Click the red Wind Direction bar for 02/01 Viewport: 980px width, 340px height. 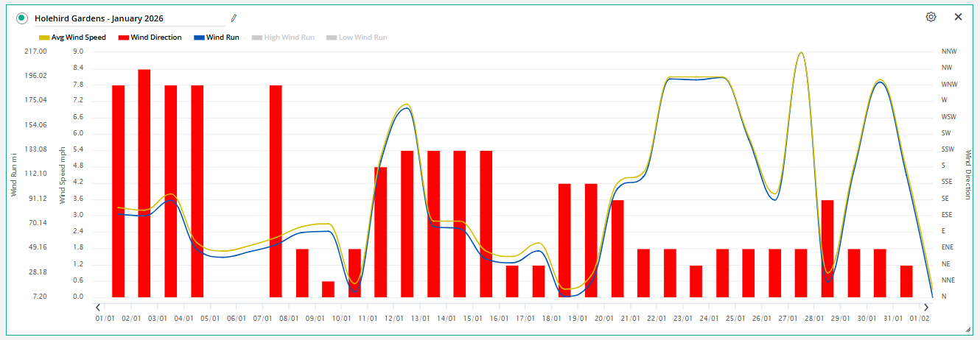pyautogui.click(x=144, y=184)
